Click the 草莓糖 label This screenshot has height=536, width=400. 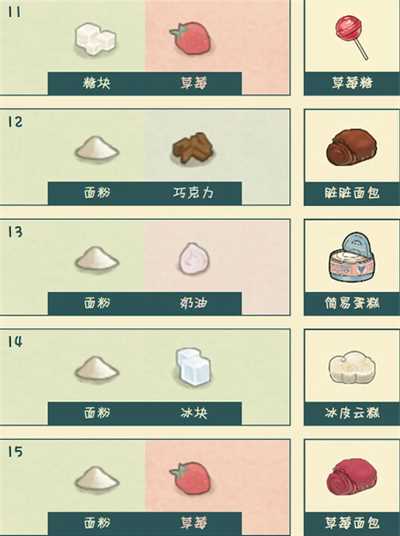click(x=352, y=83)
